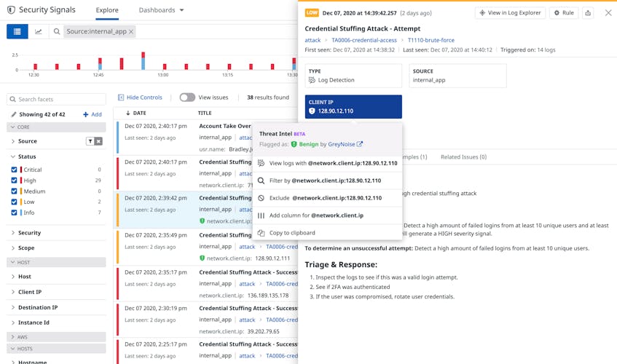The width and height of the screenshot is (617, 364).
Task: Click View in Log Explorer button
Action: tap(510, 13)
